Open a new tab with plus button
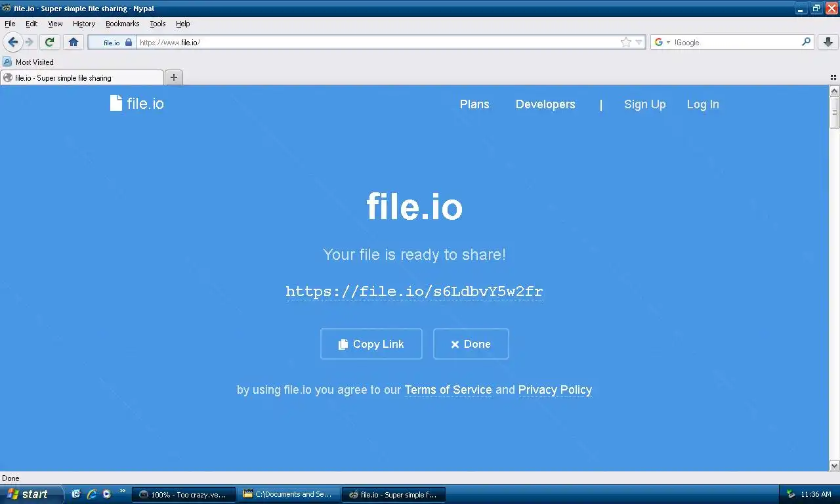840x504 pixels. [174, 77]
